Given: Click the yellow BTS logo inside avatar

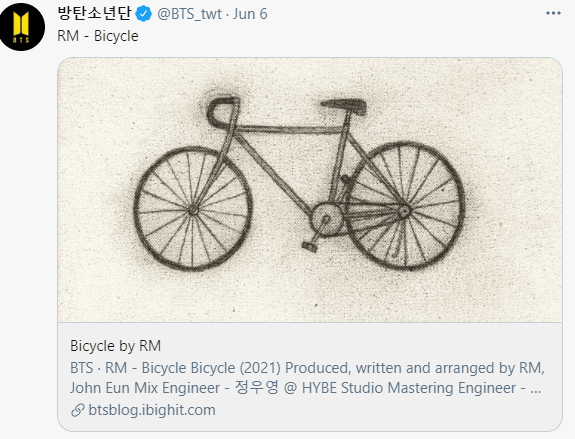Looking at the screenshot, I should [x=21, y=27].
